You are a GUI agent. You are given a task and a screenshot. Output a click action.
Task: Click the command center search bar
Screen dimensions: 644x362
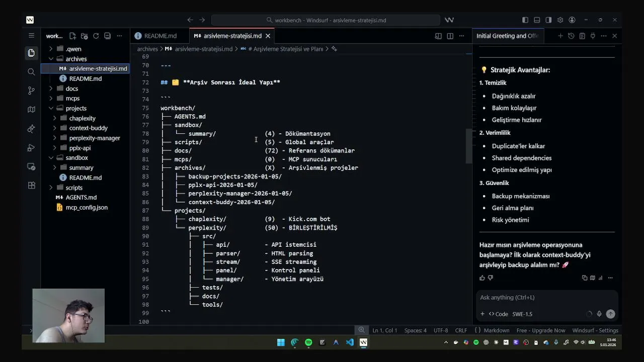coord(326,20)
